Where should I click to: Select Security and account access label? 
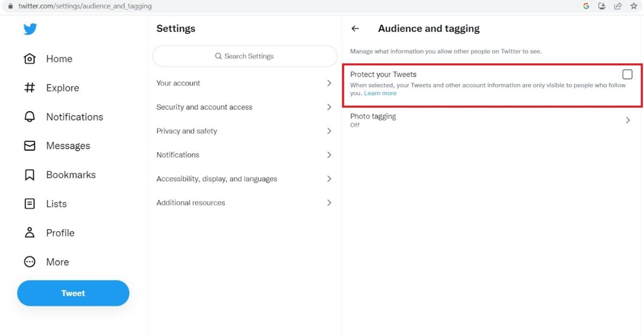click(204, 107)
